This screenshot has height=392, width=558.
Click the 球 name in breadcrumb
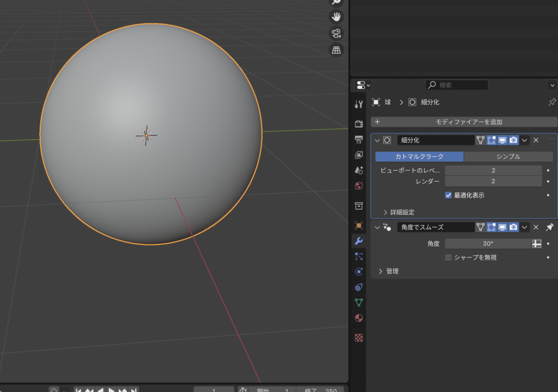tap(388, 102)
